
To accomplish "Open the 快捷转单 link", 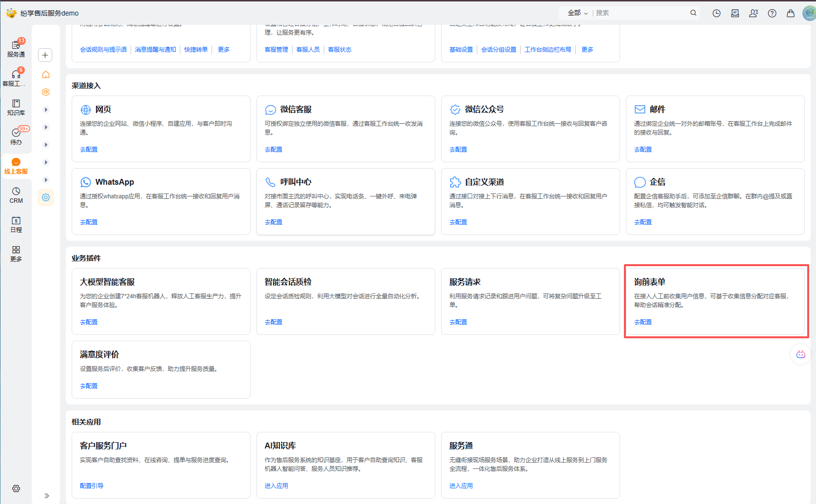I will [196, 50].
